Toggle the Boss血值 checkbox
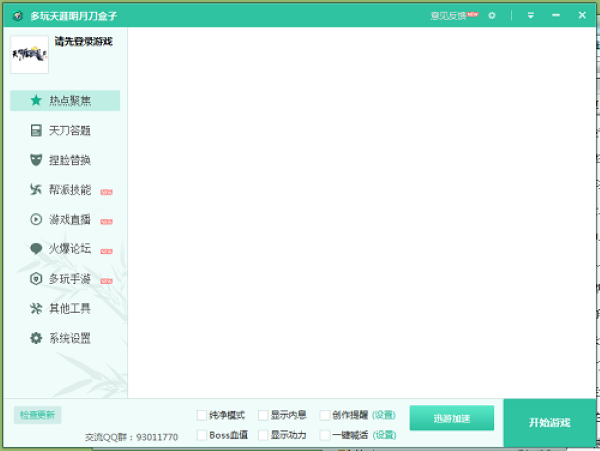Screen dimensions: 600x451 point(202,435)
